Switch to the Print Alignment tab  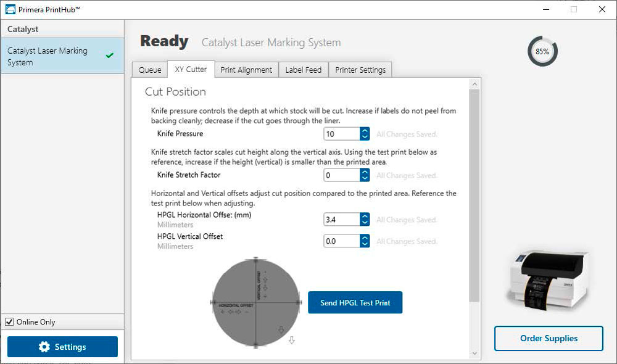click(246, 70)
